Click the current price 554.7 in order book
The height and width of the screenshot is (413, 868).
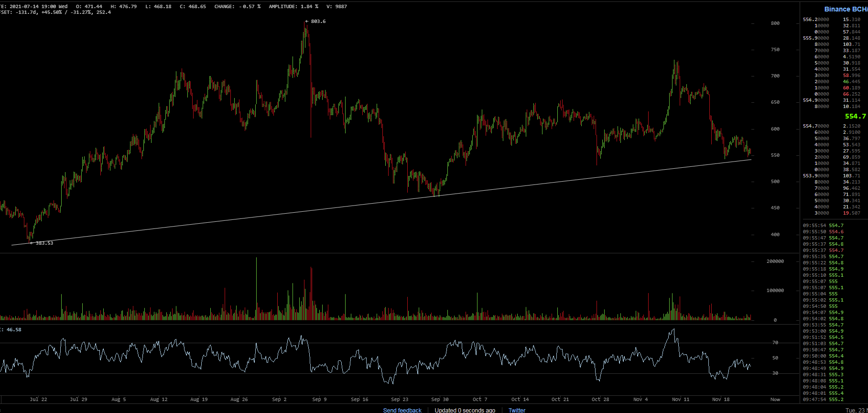855,116
